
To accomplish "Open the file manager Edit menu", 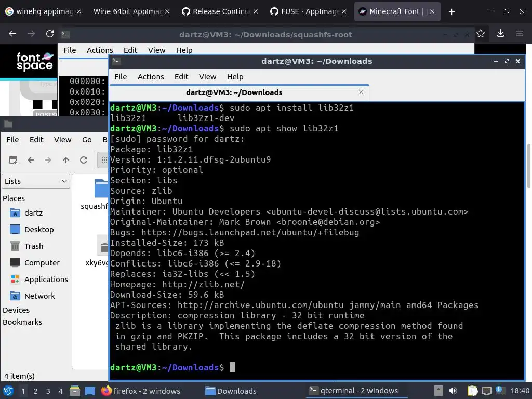I will [x=36, y=140].
